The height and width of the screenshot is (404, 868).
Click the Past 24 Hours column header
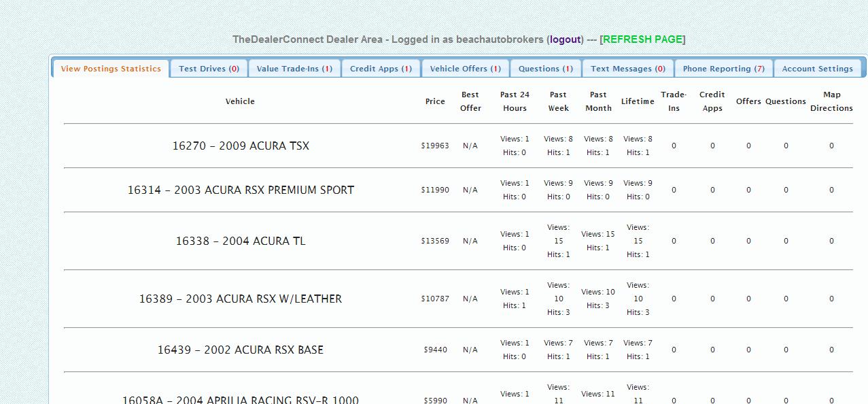(515, 101)
